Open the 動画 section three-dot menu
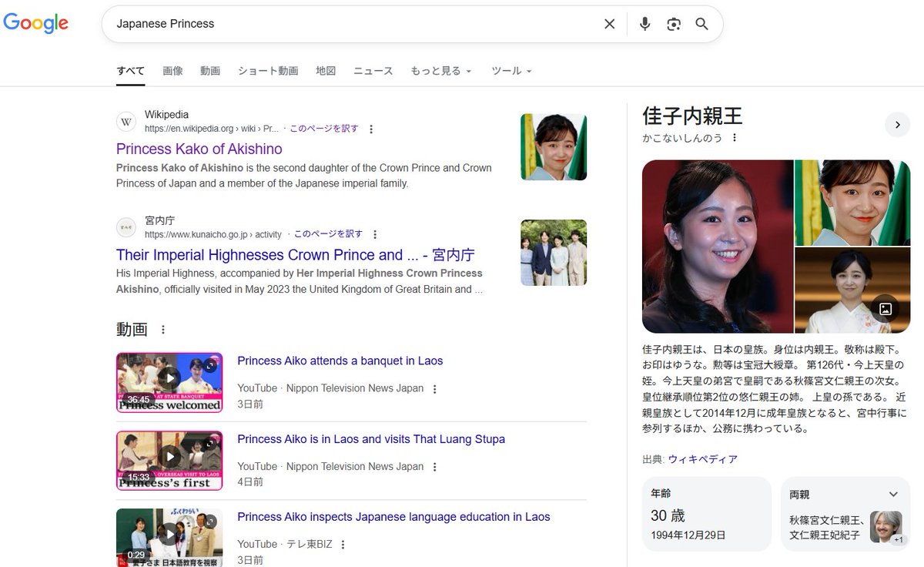 (x=162, y=330)
